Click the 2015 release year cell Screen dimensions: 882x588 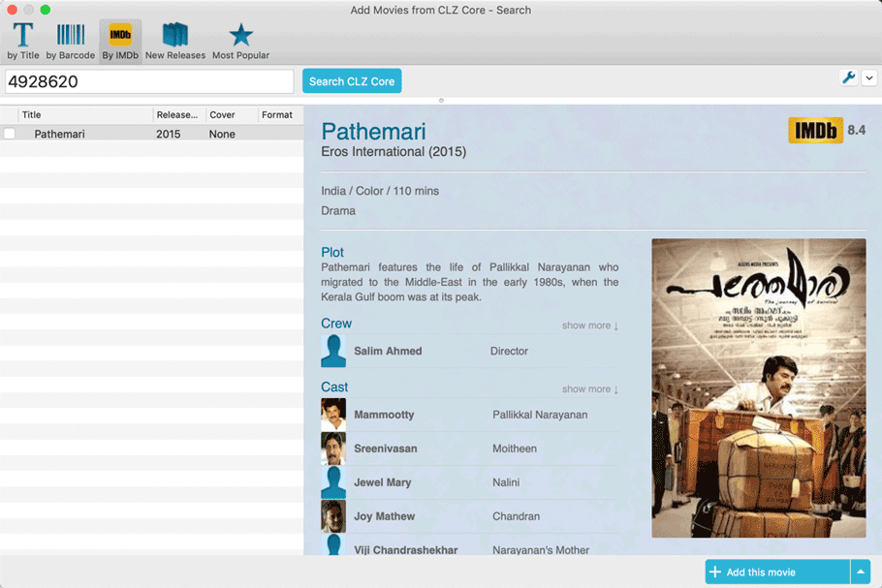(169, 134)
